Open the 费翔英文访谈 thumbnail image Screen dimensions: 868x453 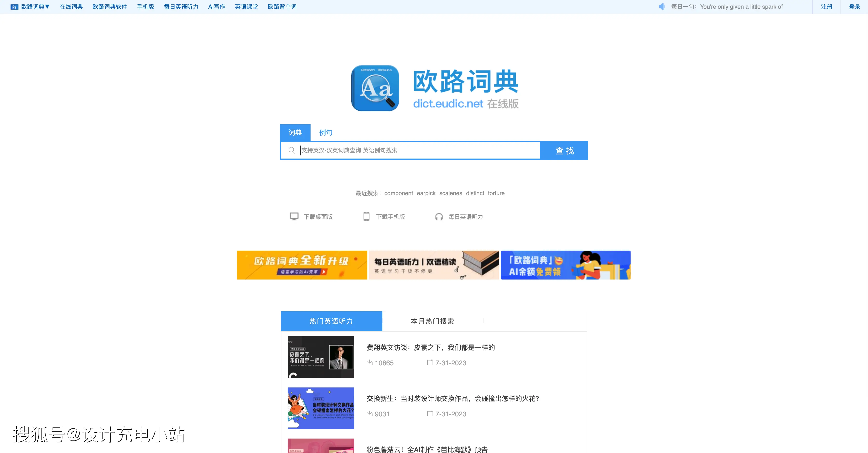click(x=321, y=357)
